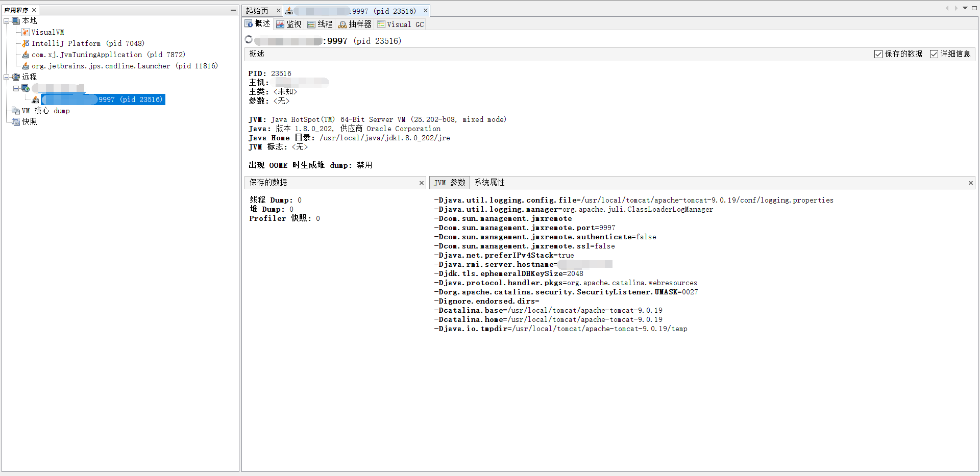The image size is (980, 476).
Task: Click the 保存的数据 sub-panel header
Action: [334, 183]
